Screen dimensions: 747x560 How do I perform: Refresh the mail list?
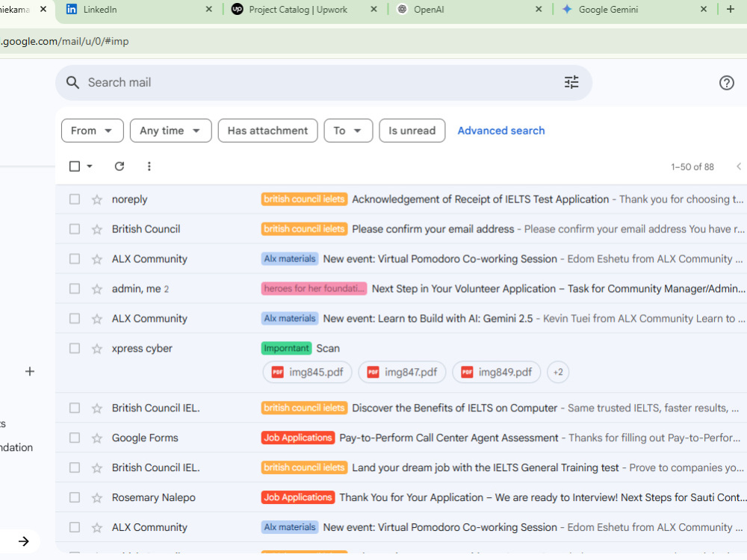click(x=119, y=167)
